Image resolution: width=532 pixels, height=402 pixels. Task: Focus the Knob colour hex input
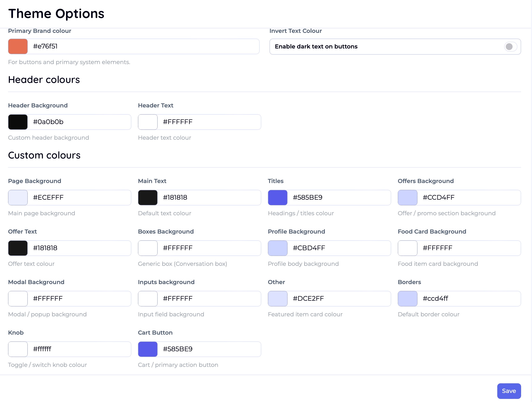(79, 349)
